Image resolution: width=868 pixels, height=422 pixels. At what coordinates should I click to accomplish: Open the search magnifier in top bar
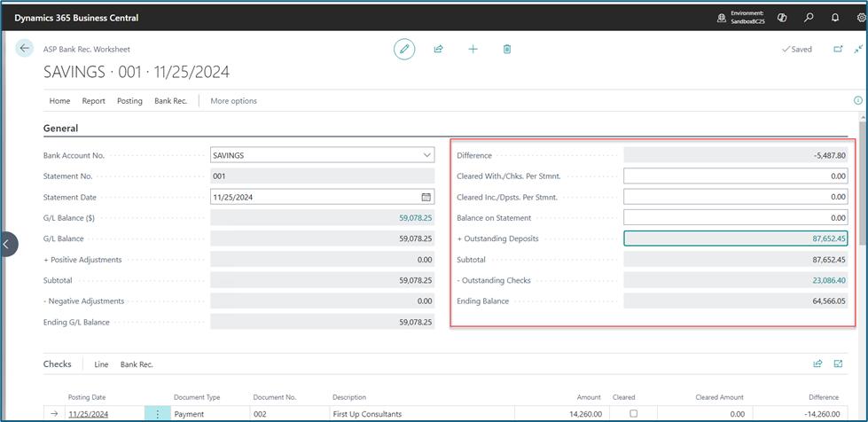[809, 17]
